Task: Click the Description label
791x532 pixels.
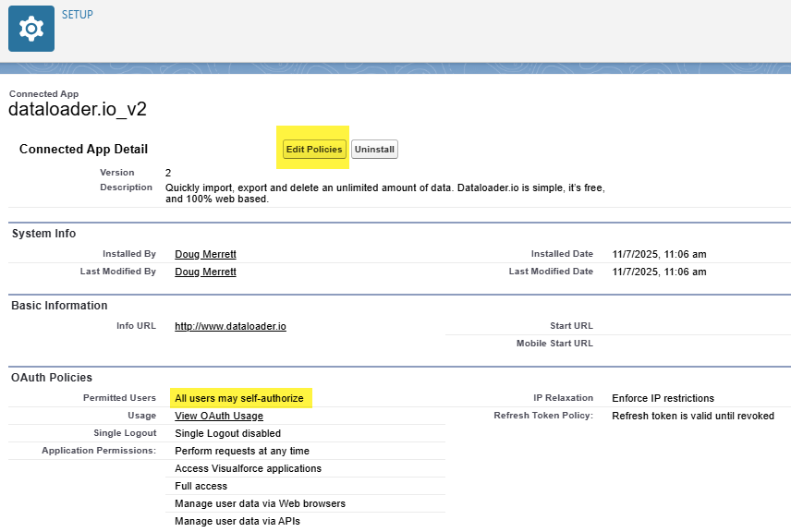Action: [126, 187]
